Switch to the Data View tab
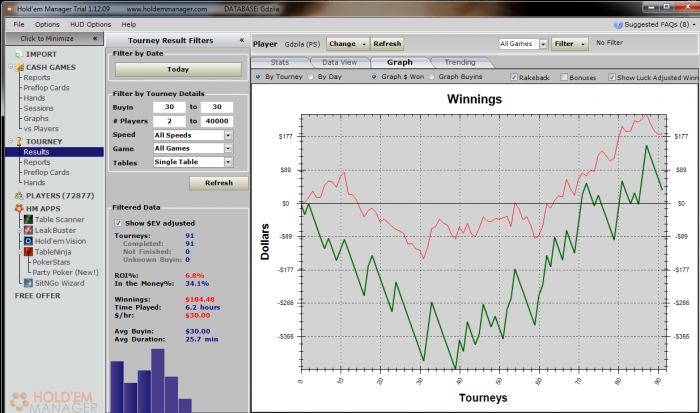700x413 pixels. pyautogui.click(x=339, y=63)
